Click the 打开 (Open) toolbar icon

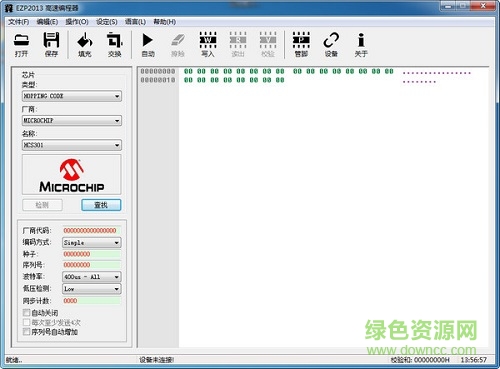tap(21, 44)
